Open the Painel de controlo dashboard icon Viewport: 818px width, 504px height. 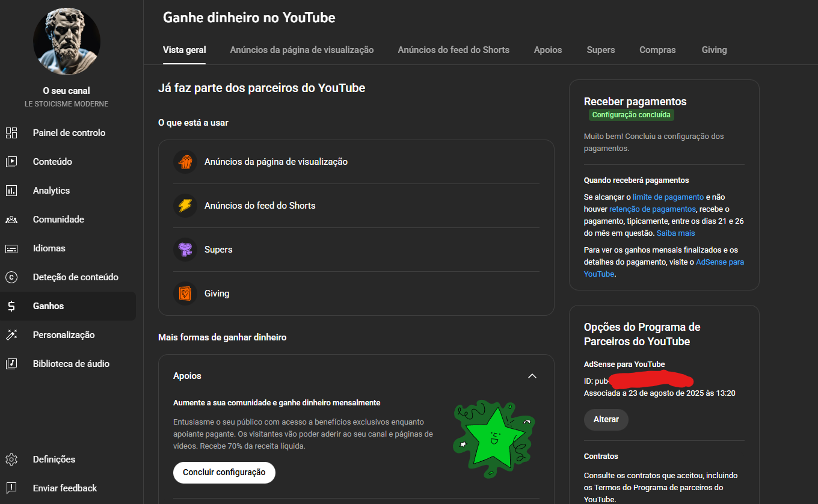(x=11, y=133)
